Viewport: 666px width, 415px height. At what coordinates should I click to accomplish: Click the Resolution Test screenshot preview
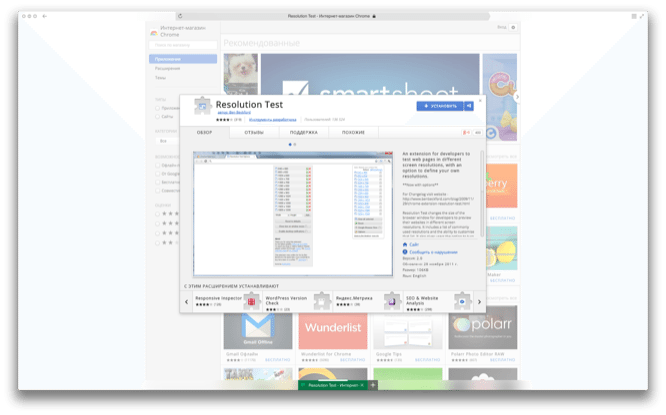(x=293, y=214)
